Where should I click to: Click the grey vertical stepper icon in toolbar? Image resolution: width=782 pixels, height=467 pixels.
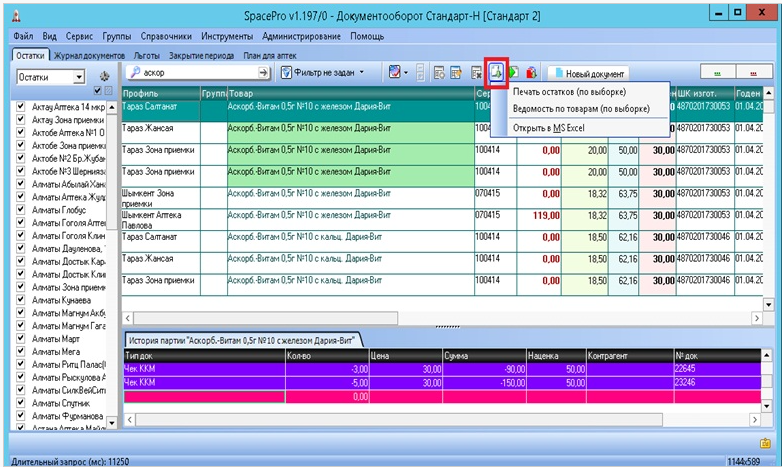point(420,73)
